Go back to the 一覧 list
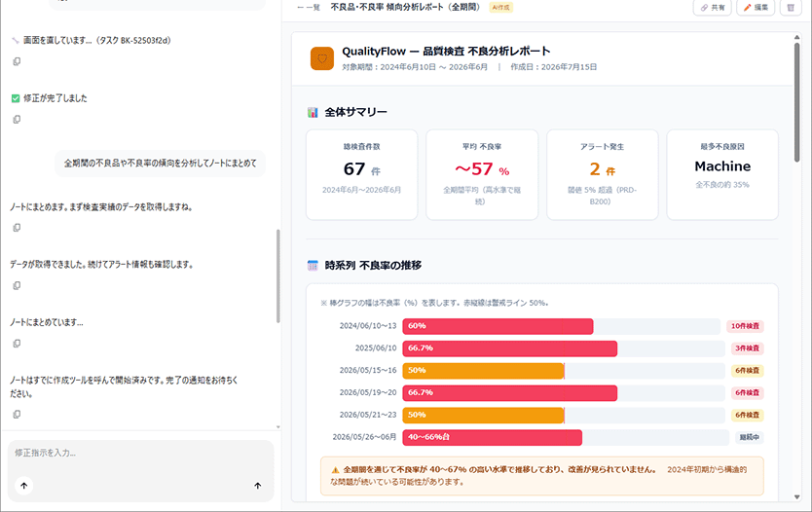 [x=309, y=8]
